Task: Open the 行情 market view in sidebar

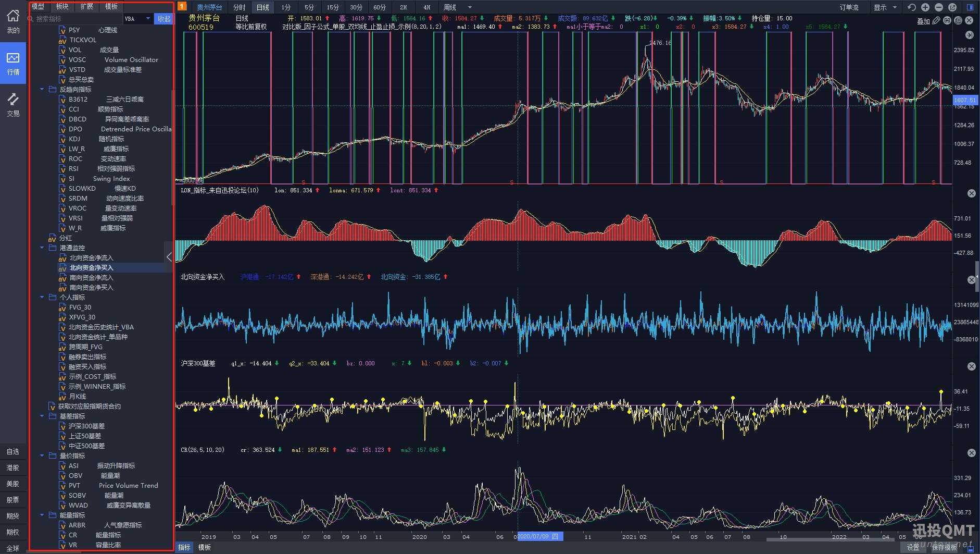Action: coord(13,64)
